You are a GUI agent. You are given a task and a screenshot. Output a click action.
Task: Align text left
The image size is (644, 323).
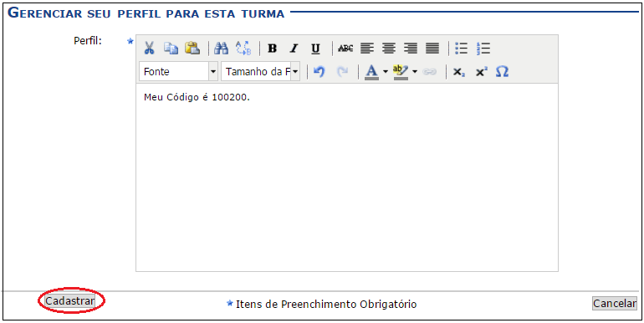(367, 49)
